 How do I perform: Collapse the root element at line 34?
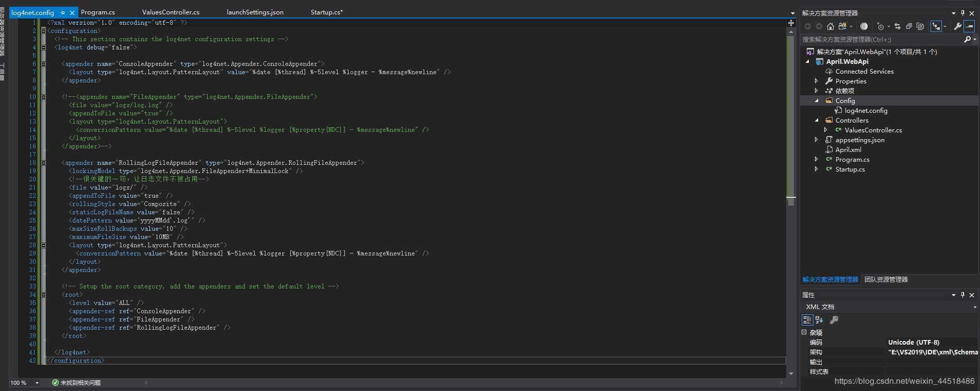(43, 295)
